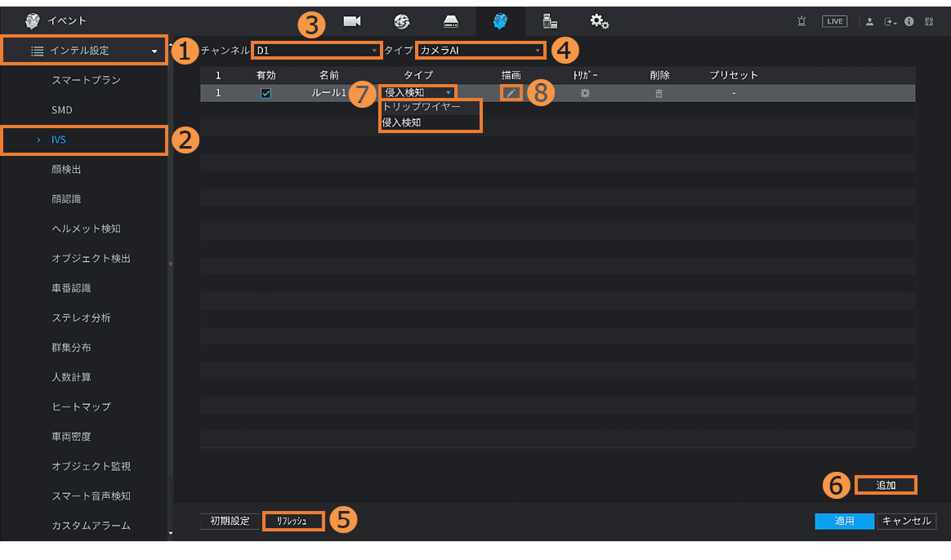Click the pencil draw icon for ルール1
This screenshot has width=951, height=560.
pos(511,93)
